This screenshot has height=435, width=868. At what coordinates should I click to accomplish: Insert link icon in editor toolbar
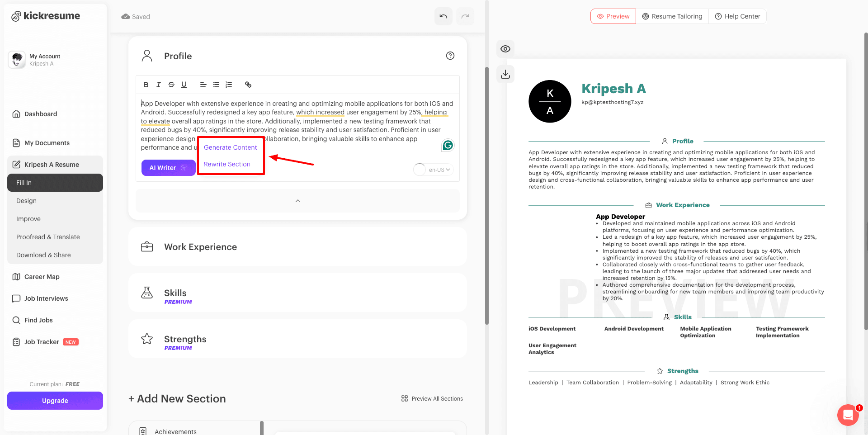pyautogui.click(x=248, y=85)
